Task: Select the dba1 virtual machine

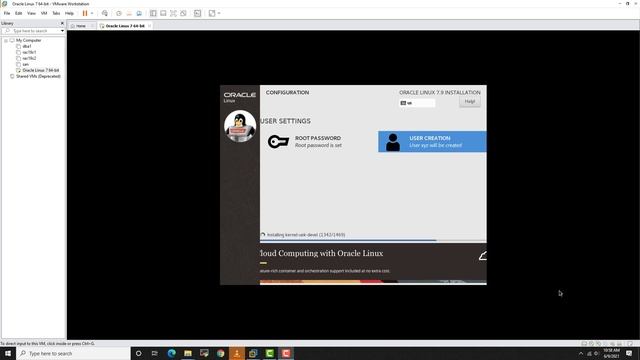Action: point(27,47)
